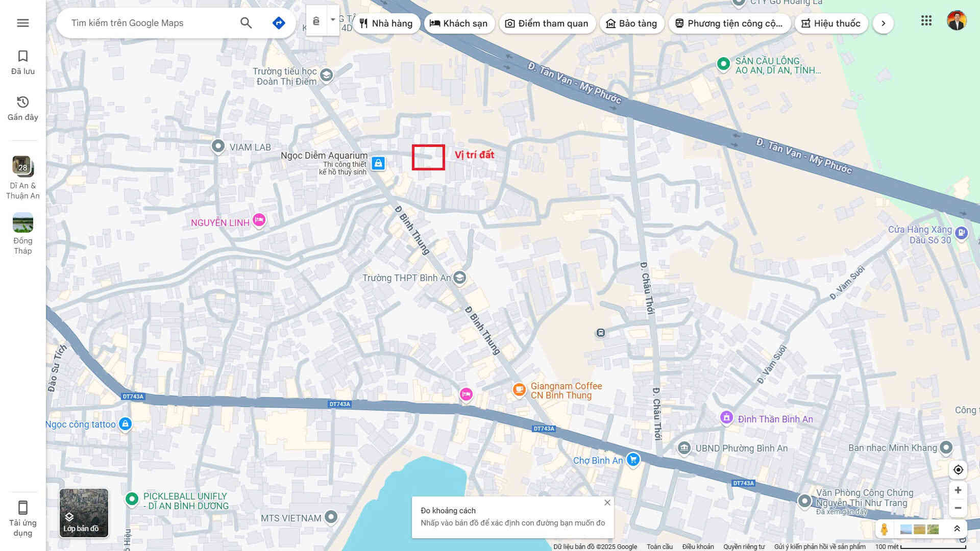The width and height of the screenshot is (980, 551).
Task: Close the 'Đo khoảng cách' panel
Action: click(607, 503)
